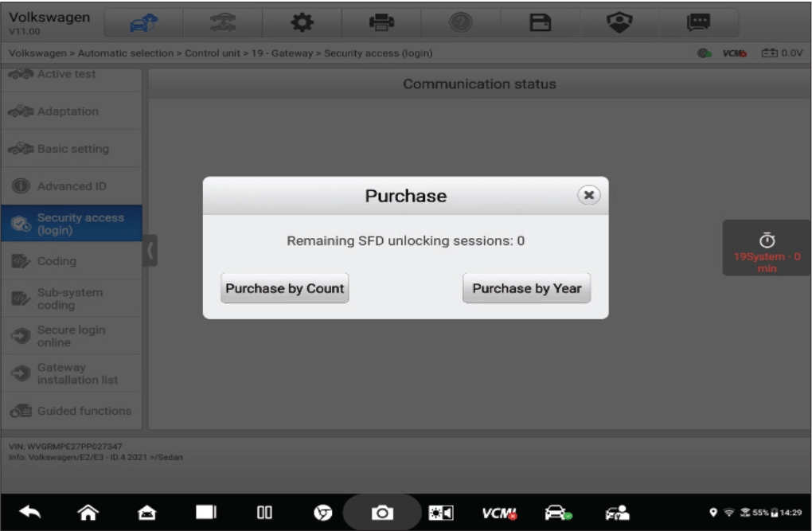The width and height of the screenshot is (812, 531).
Task: Click Control unit in breadcrumb
Action: (213, 53)
